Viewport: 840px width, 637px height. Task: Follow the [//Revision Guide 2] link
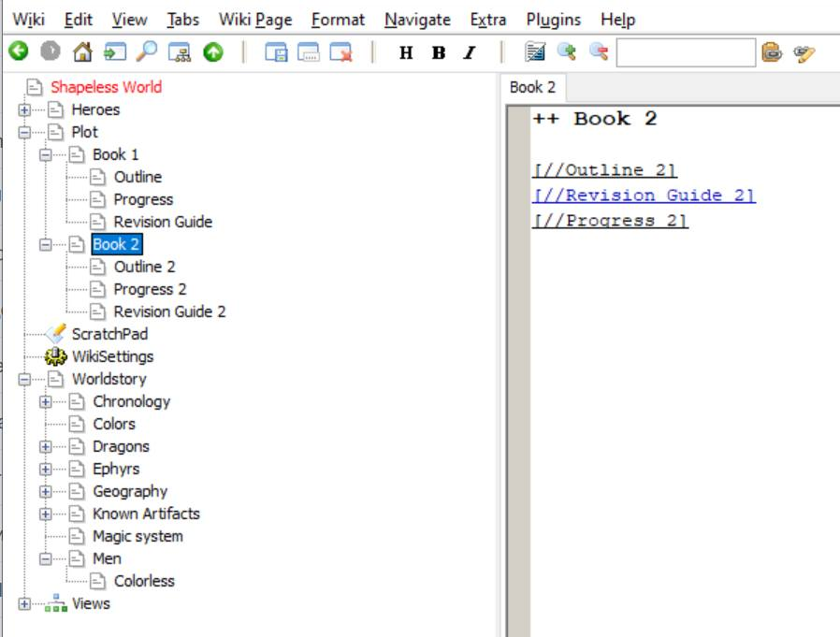click(644, 195)
